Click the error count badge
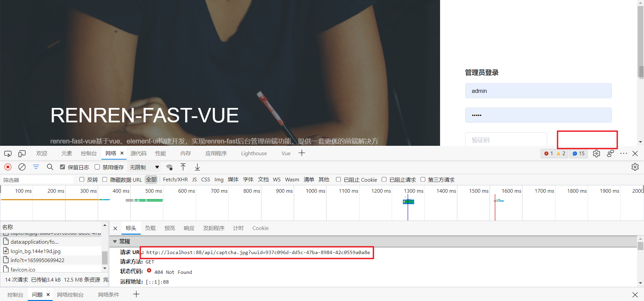 pyautogui.click(x=549, y=154)
